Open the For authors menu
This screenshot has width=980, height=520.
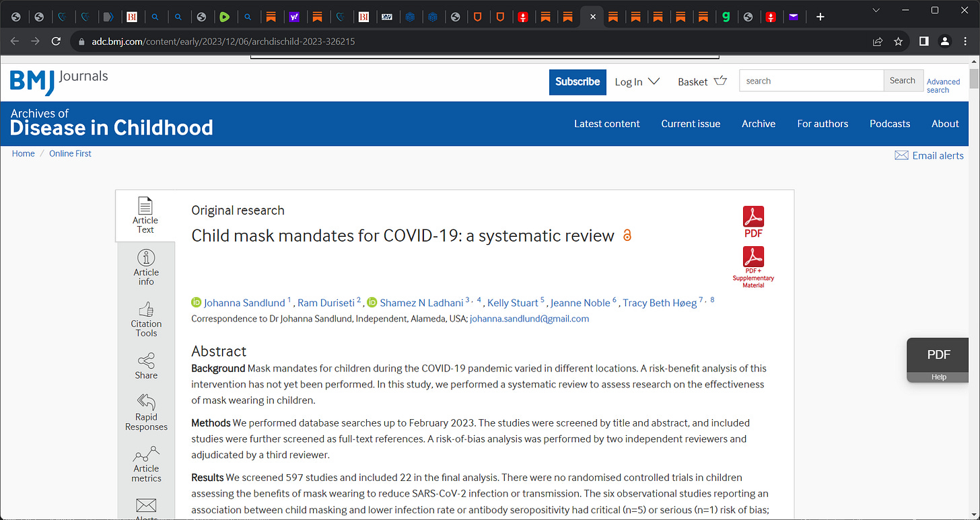click(823, 124)
